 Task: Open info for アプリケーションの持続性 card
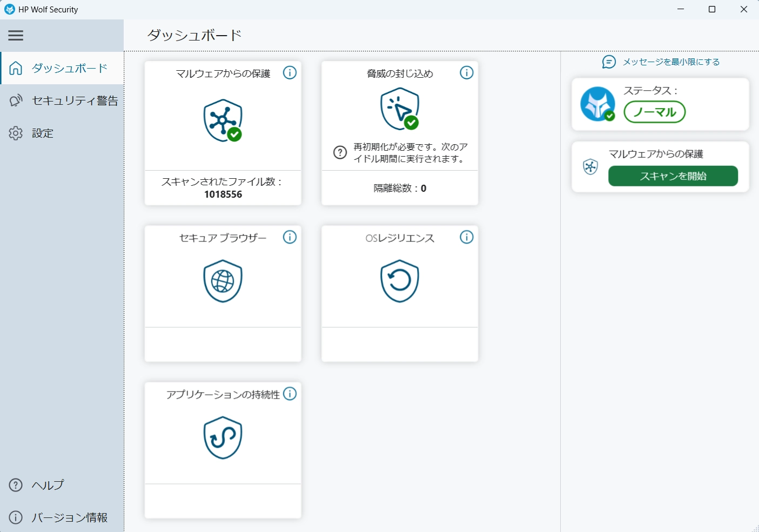click(x=290, y=394)
